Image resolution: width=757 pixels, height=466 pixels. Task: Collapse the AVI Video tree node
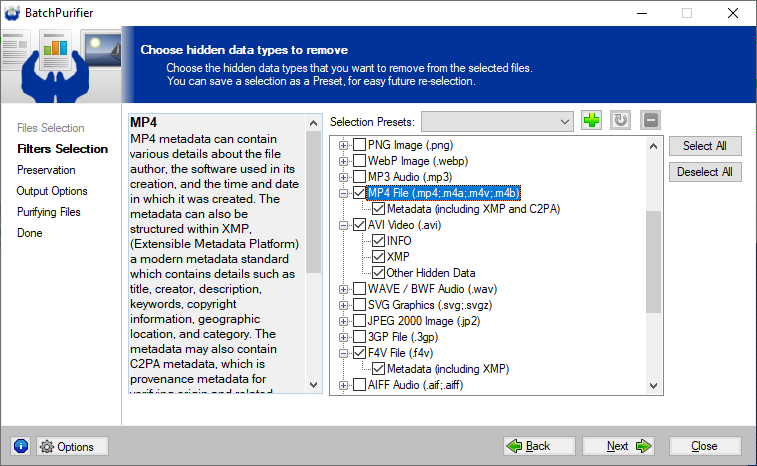(x=343, y=225)
